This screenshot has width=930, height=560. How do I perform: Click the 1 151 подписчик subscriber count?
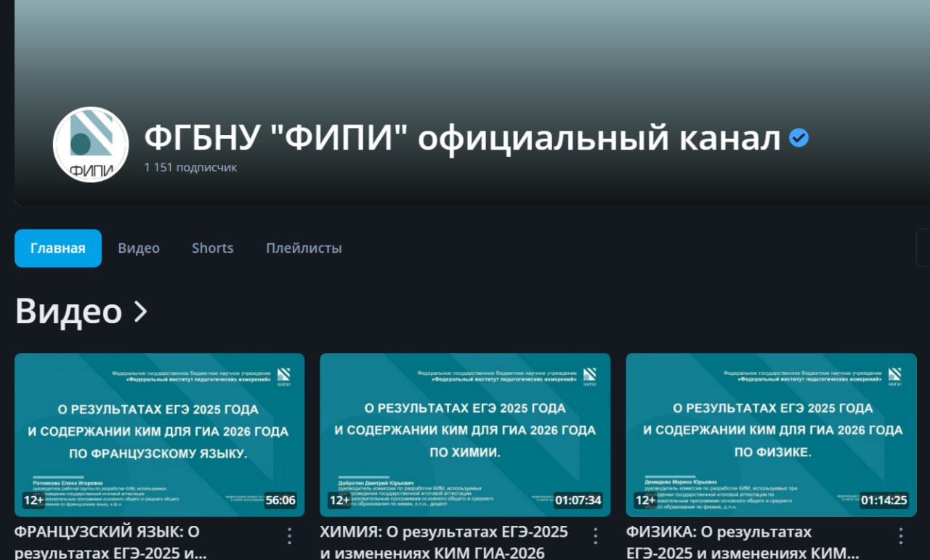(x=192, y=167)
